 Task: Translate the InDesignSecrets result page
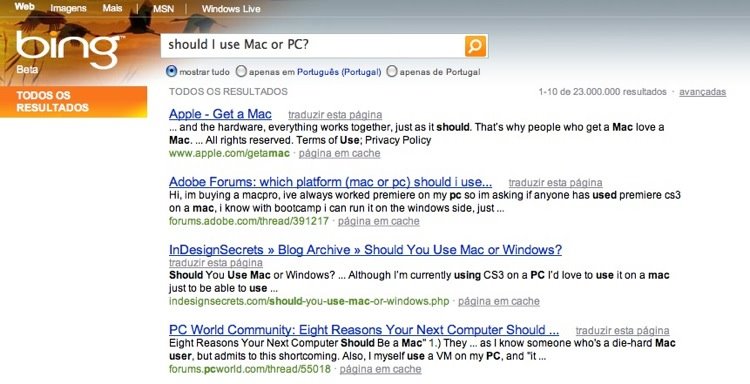[x=216, y=263]
